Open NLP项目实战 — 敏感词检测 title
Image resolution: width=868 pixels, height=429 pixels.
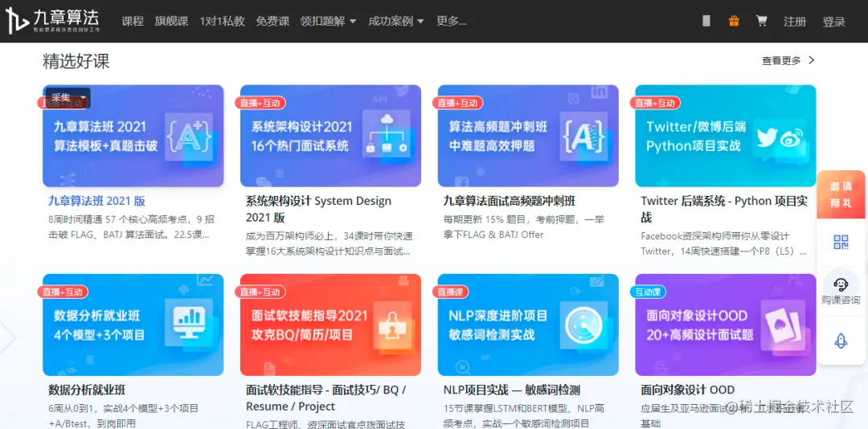(x=511, y=390)
